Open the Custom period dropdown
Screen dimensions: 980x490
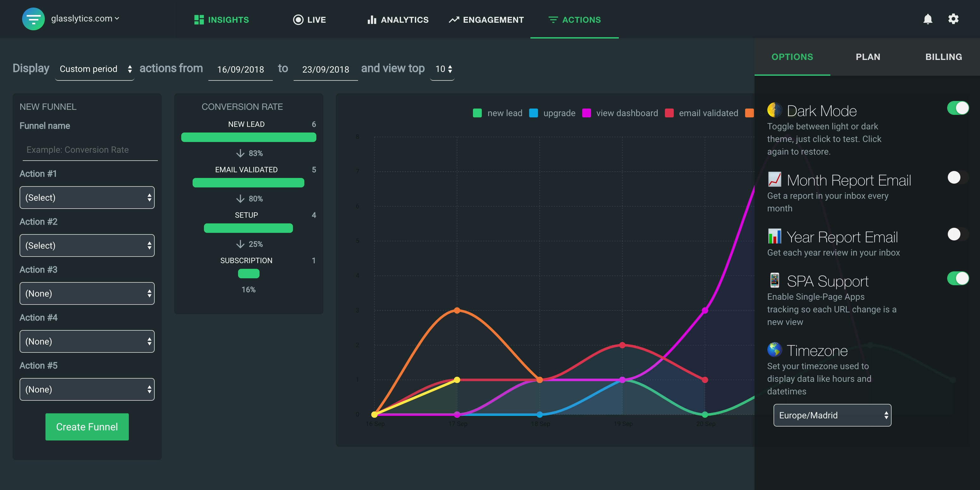click(x=95, y=69)
